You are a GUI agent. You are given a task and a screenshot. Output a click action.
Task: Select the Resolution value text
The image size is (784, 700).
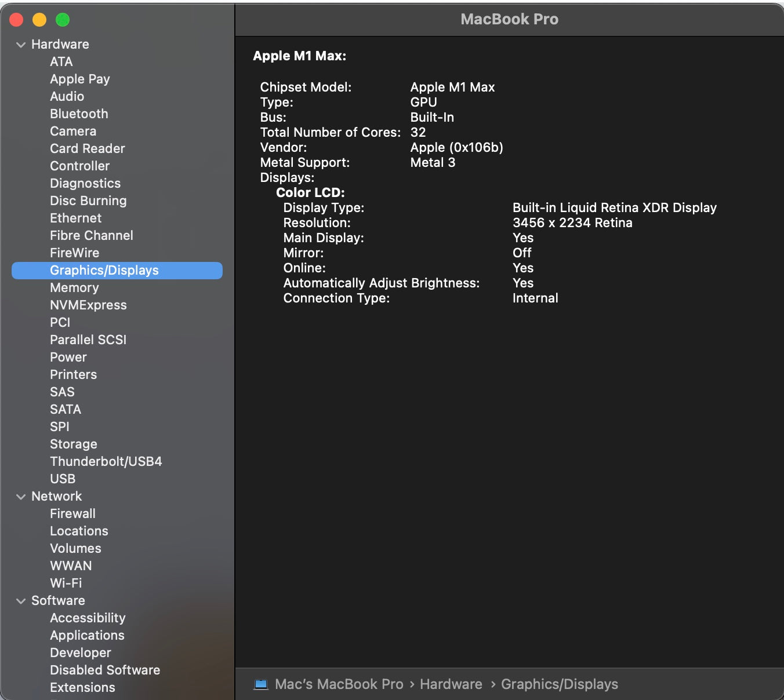click(572, 223)
